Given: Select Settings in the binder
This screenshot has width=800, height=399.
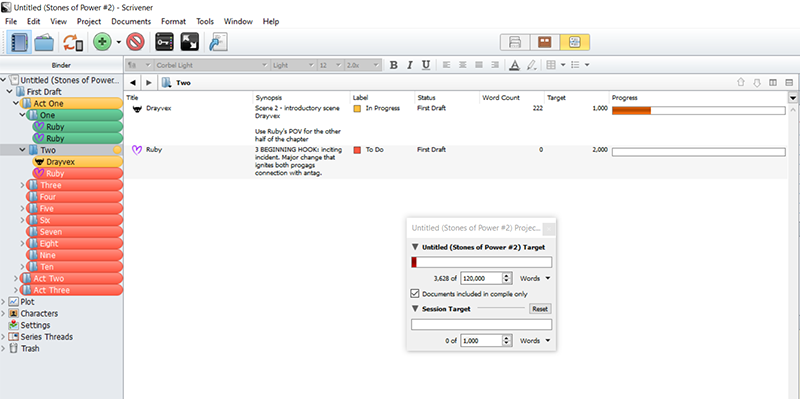Looking at the screenshot, I should (x=35, y=325).
